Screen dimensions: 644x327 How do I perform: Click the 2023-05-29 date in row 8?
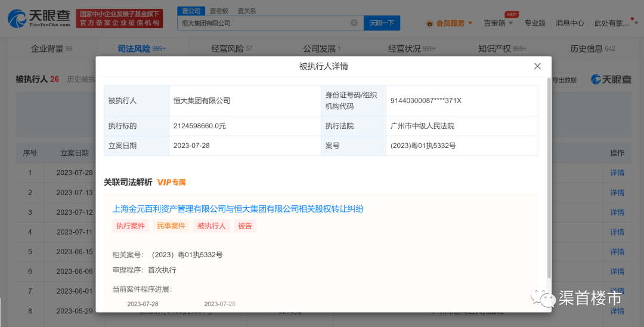[75, 311]
